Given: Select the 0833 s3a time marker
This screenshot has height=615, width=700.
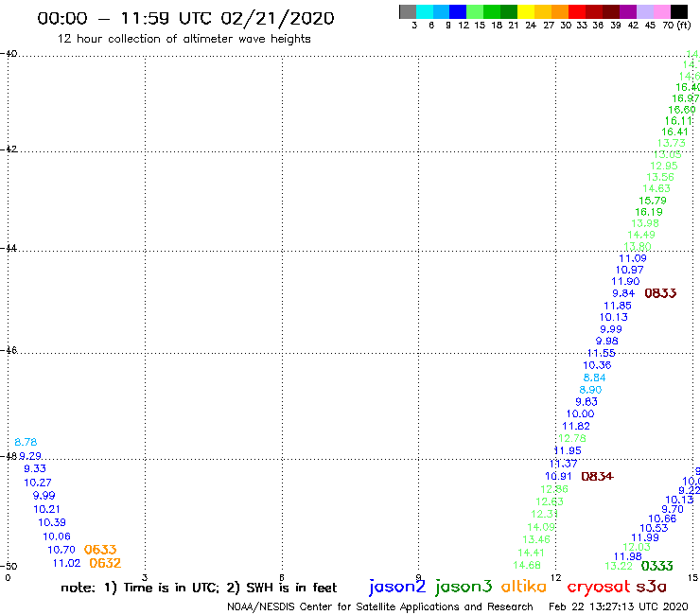Looking at the screenshot, I should pos(660,293).
